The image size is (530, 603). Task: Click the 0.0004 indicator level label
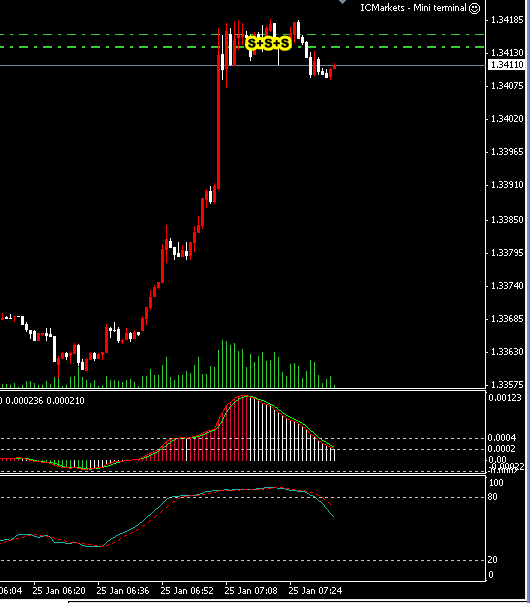coord(502,438)
